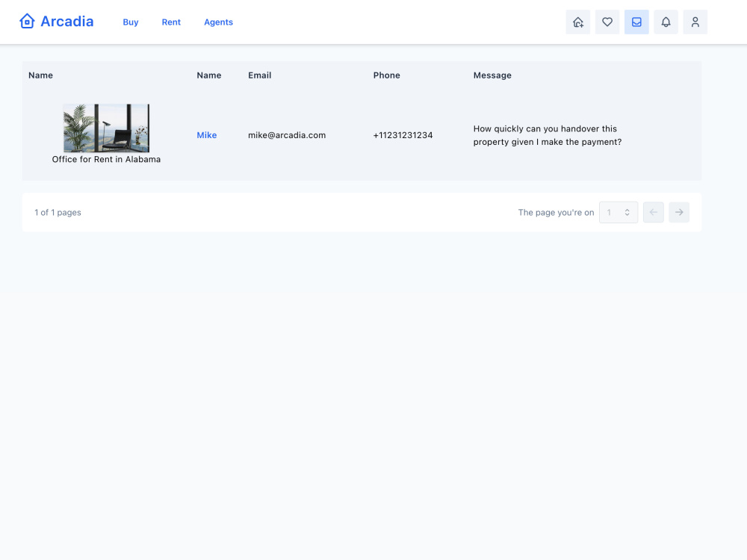Click the Phone column header
The height and width of the screenshot is (560, 747).
(386, 75)
